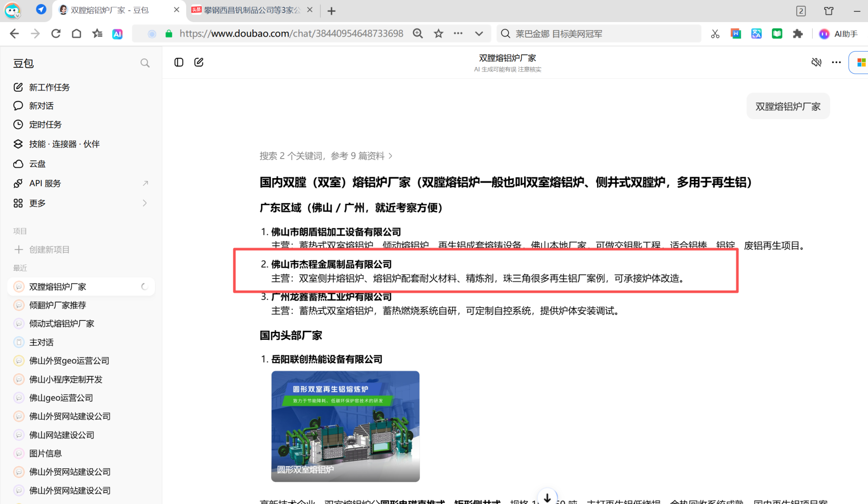Go forward in browser history
This screenshot has width=868, height=504.
35,33
